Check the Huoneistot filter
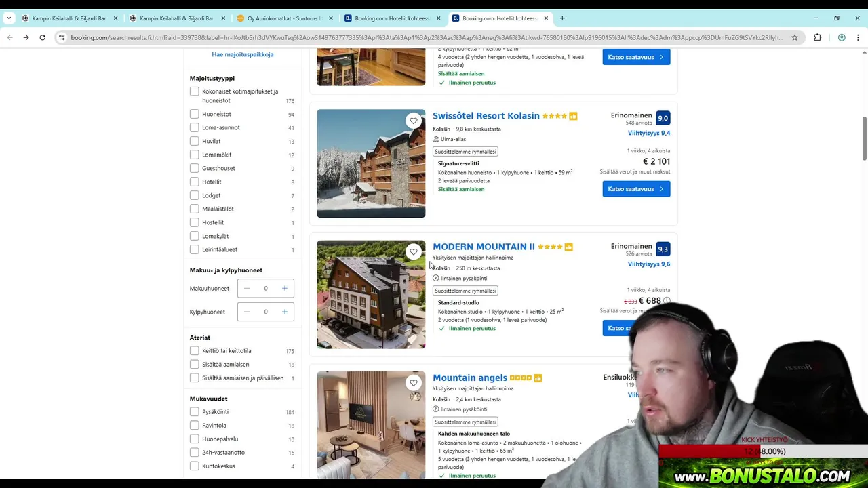 tap(195, 114)
